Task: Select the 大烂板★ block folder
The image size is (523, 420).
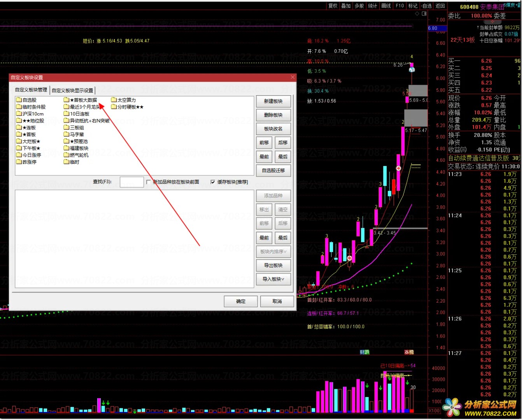Action: pos(28,142)
